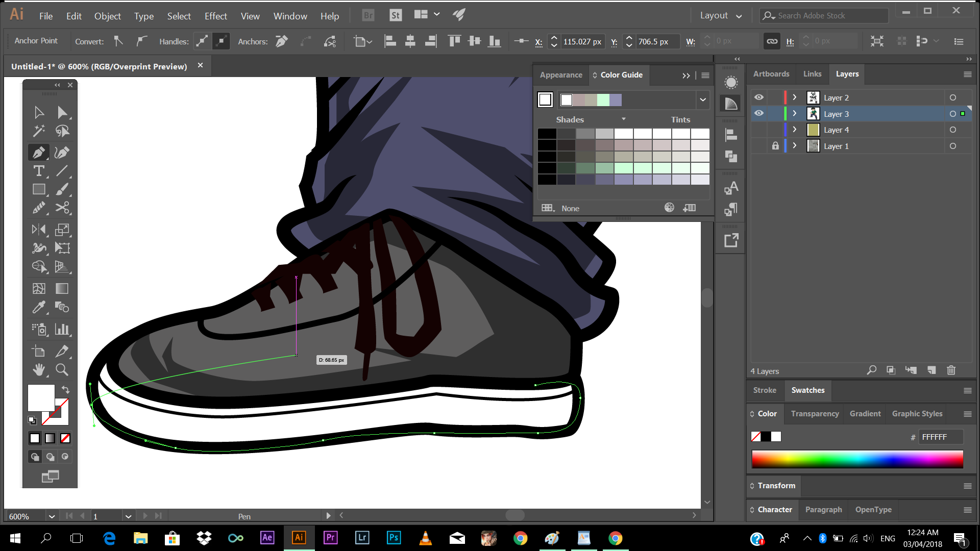Show Layer 4 via visibility column

759,130
